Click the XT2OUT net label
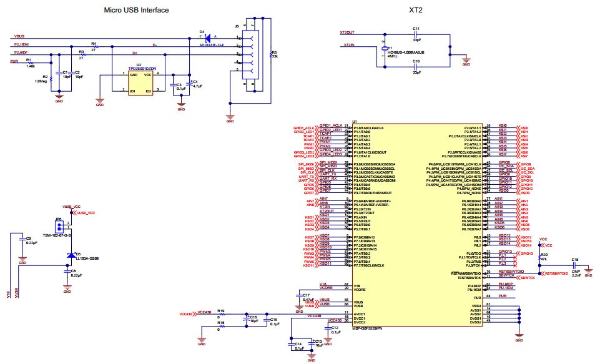This screenshot has width=595, height=364. [347, 32]
